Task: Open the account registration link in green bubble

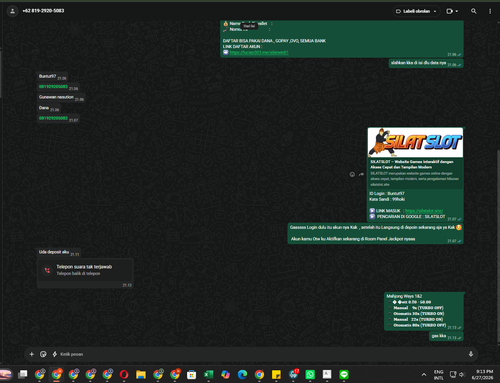Action: point(259,52)
